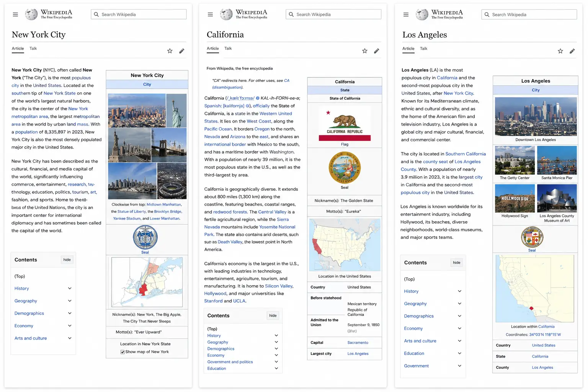Open hamburger menu on California page
The width and height of the screenshot is (588, 392).
210,15
